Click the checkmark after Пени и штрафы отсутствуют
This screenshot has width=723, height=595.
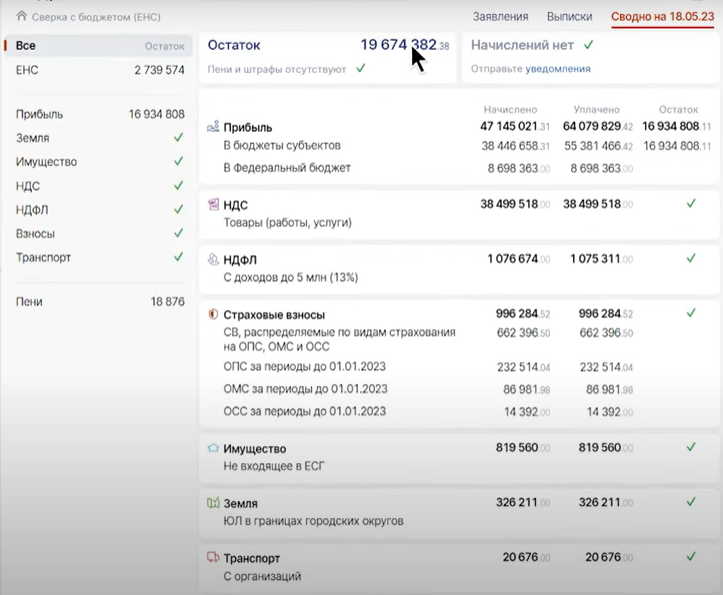(361, 68)
